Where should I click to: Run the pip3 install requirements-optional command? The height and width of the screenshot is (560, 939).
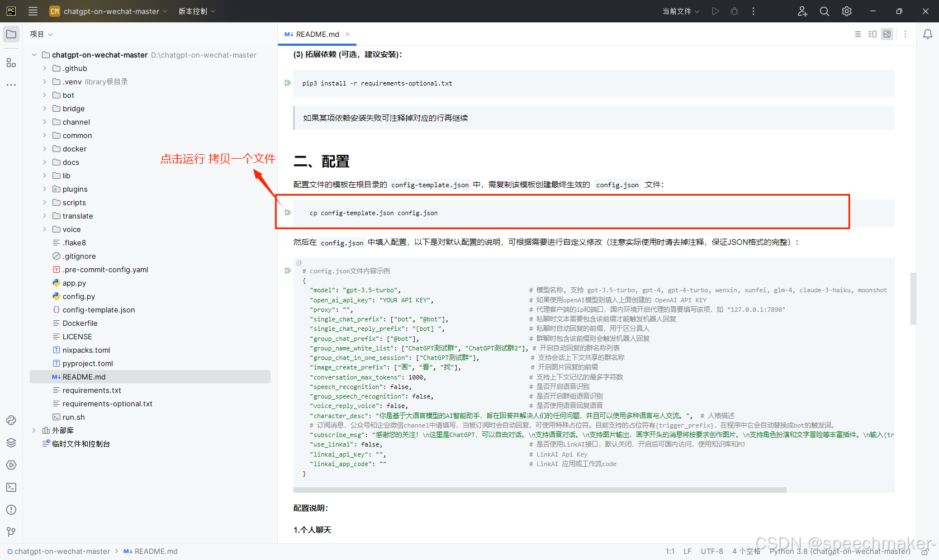pos(288,83)
